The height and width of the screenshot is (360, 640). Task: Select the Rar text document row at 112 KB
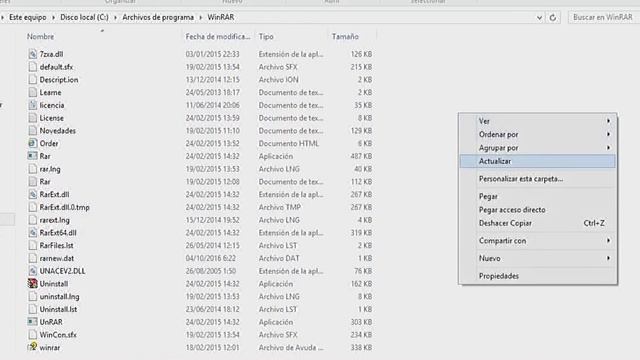click(200, 182)
